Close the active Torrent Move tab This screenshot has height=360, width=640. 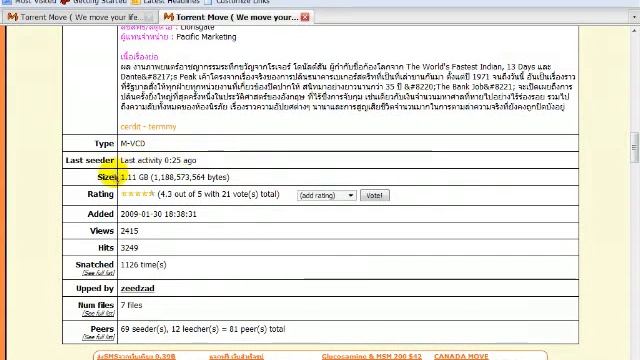point(304,17)
